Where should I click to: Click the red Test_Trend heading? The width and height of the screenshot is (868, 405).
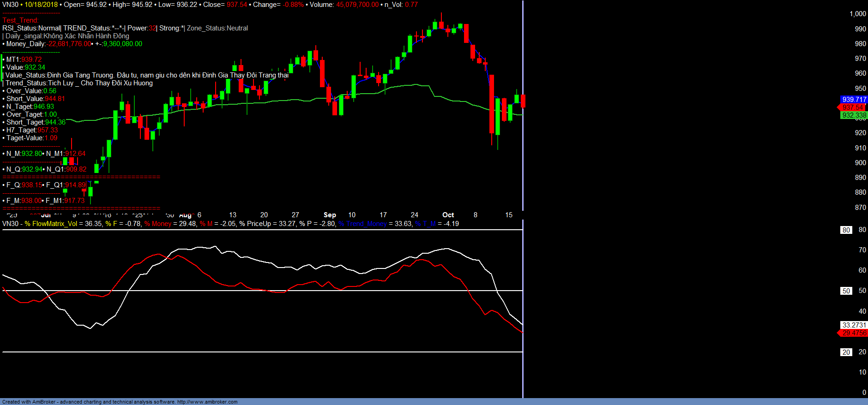[21, 20]
